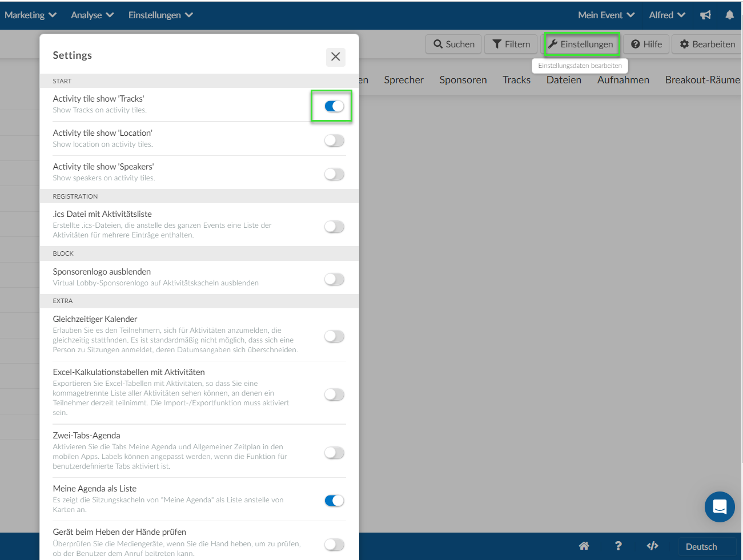
Task: Click 'Zwei-Tabs-Agenda' label text
Action: [x=86, y=436]
